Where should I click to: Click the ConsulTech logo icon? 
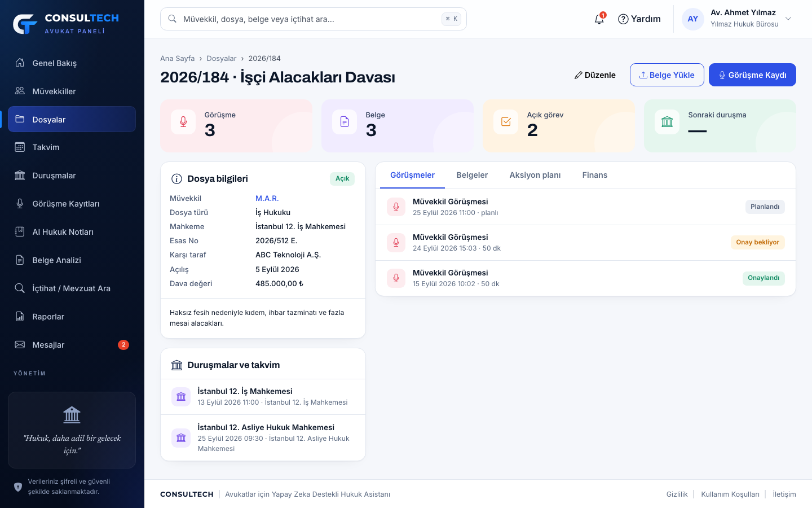click(25, 24)
